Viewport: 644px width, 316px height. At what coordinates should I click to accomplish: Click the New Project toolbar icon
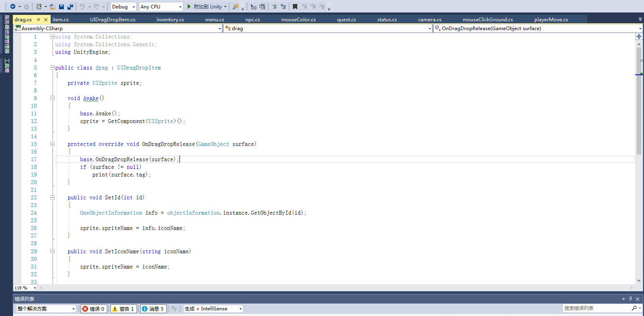pos(39,6)
